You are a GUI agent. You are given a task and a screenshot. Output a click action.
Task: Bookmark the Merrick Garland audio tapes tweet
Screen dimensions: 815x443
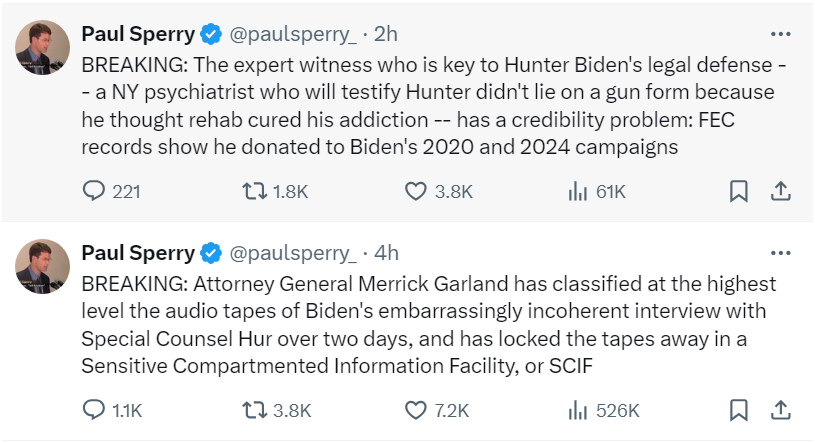point(738,410)
